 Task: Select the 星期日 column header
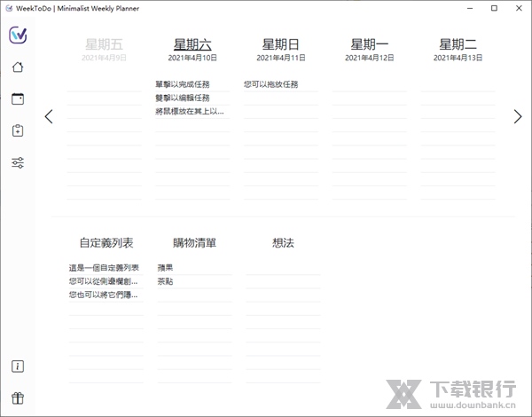click(280, 44)
